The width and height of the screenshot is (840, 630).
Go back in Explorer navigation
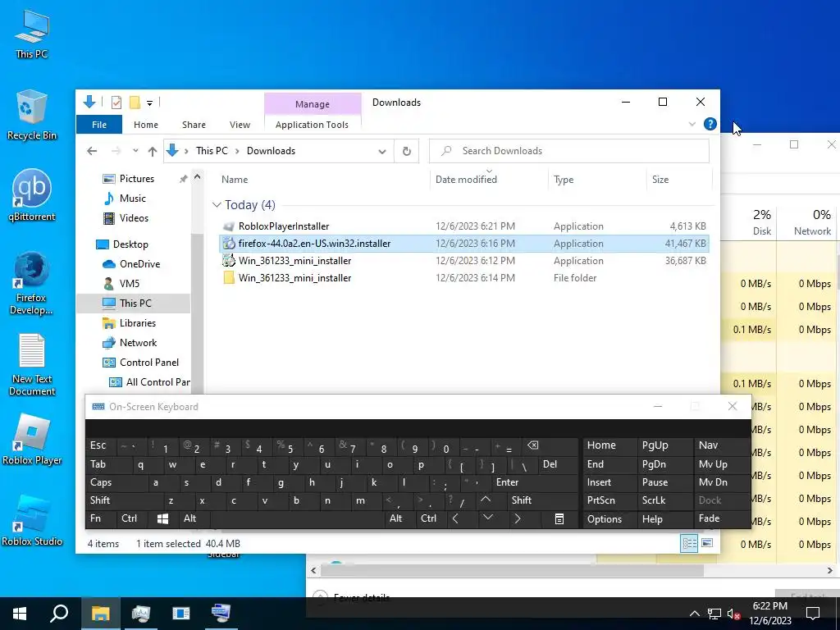[92, 151]
